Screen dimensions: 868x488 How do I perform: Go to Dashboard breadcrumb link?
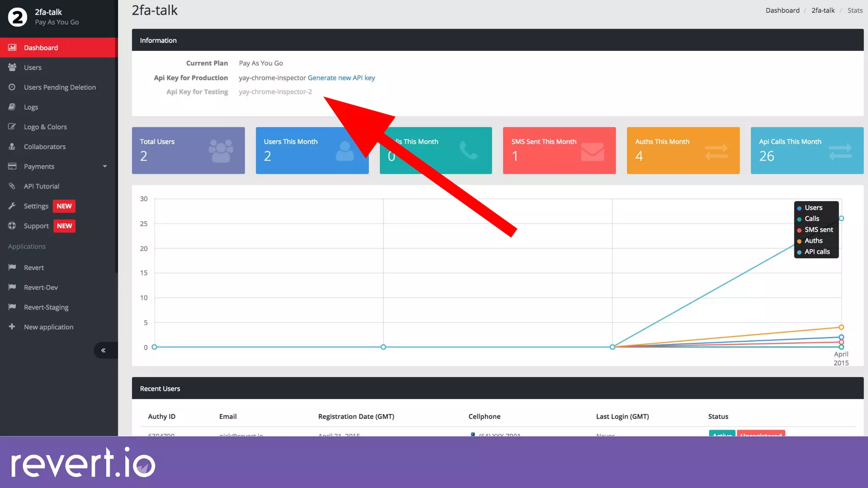pyautogui.click(x=782, y=10)
